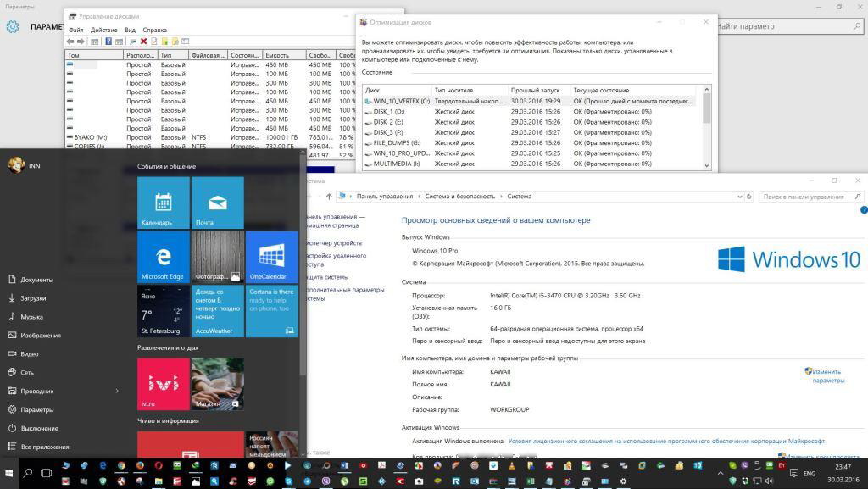Click Выключение power button in Start menu
The height and width of the screenshot is (489, 868).
(x=39, y=428)
